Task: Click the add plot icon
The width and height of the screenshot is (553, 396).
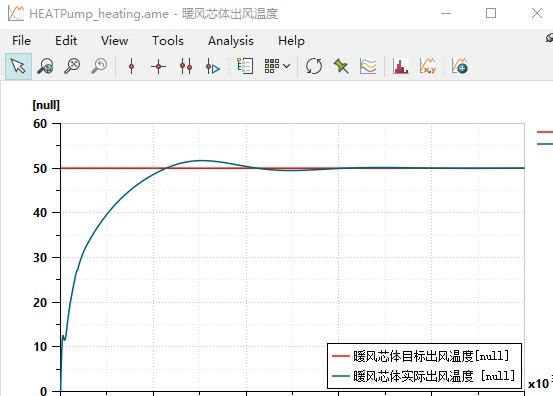Action: coord(460,66)
